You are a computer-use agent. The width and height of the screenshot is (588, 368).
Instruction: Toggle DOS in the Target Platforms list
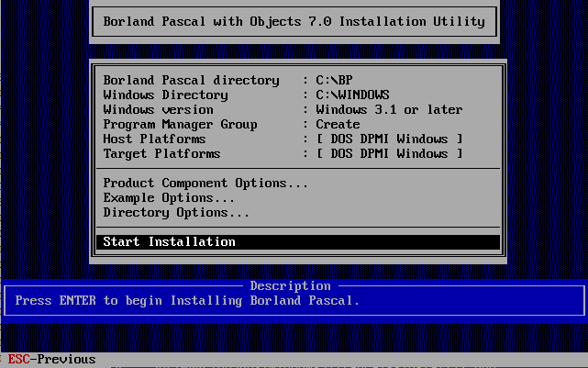pyautogui.click(x=341, y=154)
